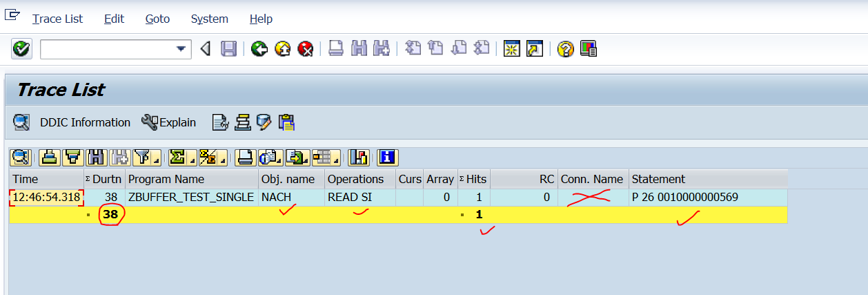Screen dimensions: 868x295
Task: Open Help via the yellow question mark icon
Action: 565,49
